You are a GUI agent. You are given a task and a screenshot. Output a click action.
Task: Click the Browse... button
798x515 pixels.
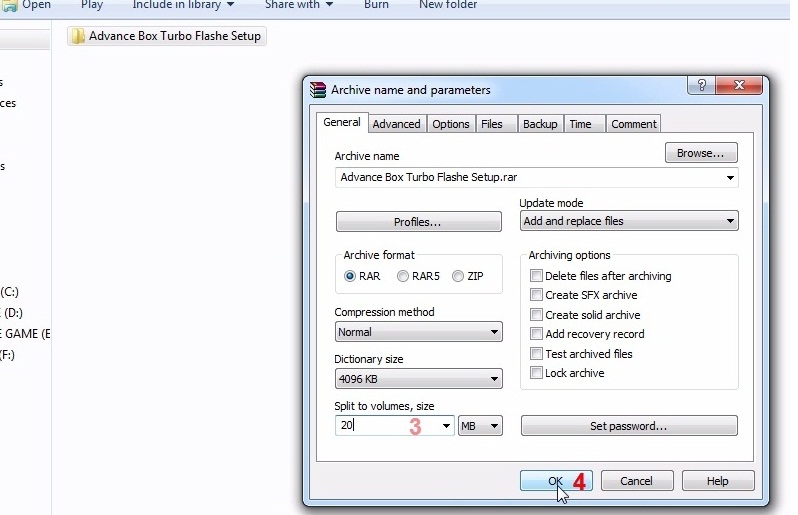[701, 153]
